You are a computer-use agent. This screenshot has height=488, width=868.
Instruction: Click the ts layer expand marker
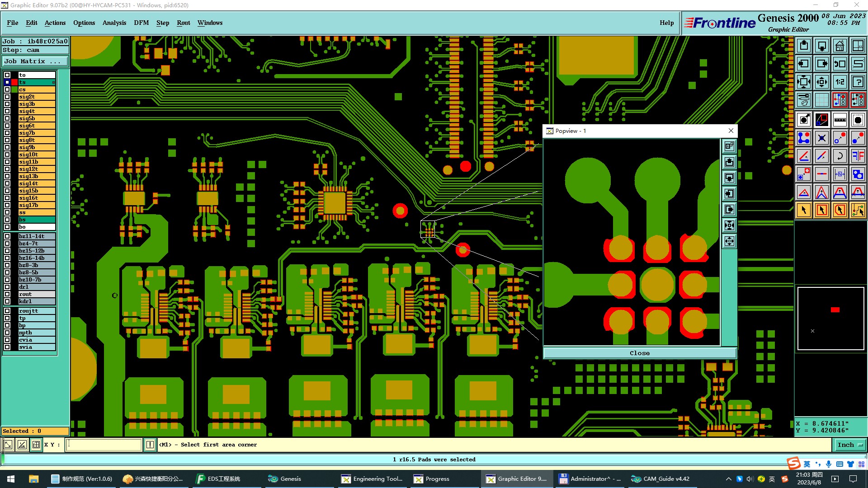(53, 82)
